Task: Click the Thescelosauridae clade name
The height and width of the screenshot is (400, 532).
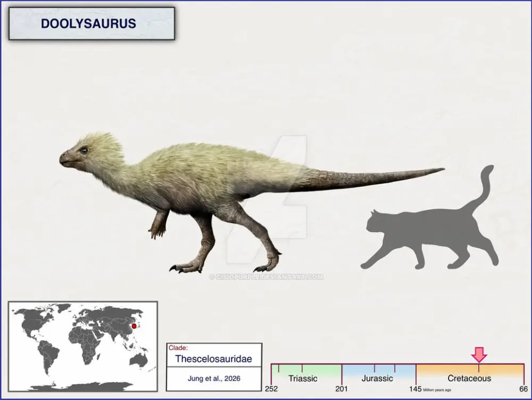Action: click(x=214, y=359)
